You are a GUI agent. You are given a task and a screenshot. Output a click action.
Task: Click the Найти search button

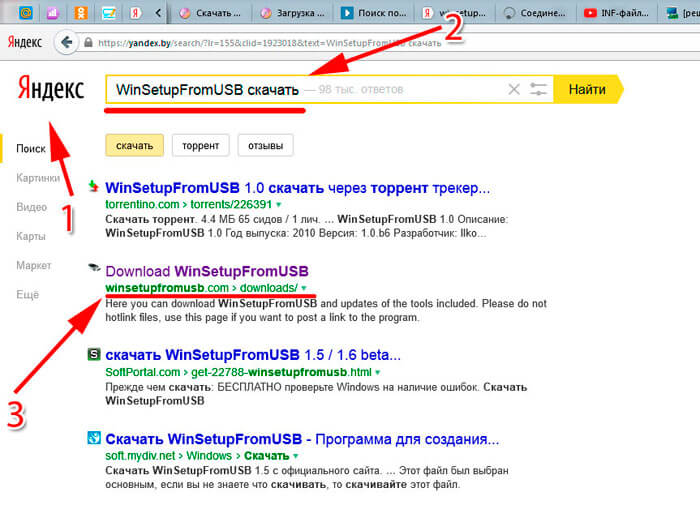587,89
